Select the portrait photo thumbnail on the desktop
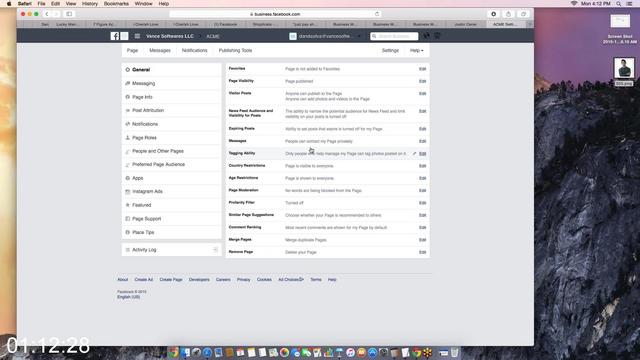The image size is (640, 360). tap(624, 68)
